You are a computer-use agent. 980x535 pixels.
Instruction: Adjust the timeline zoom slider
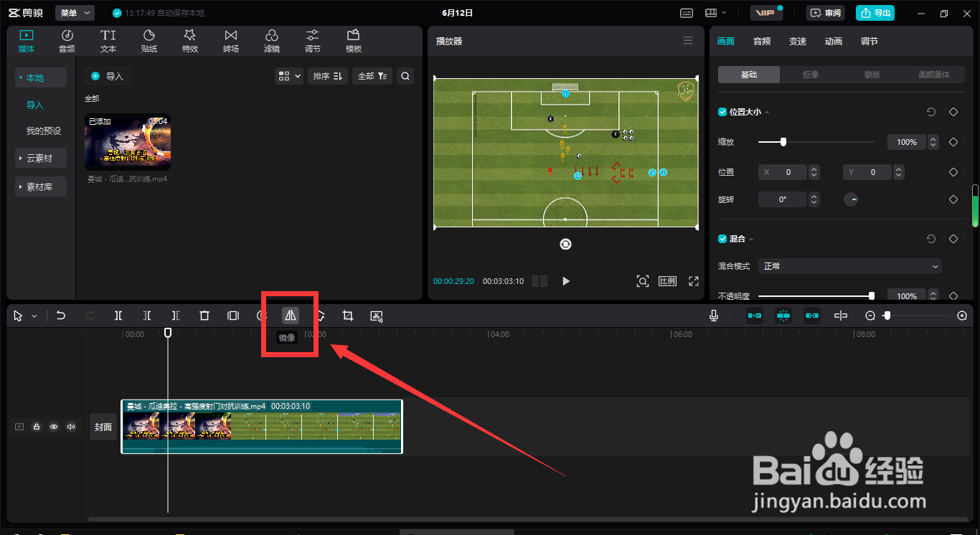[918, 316]
